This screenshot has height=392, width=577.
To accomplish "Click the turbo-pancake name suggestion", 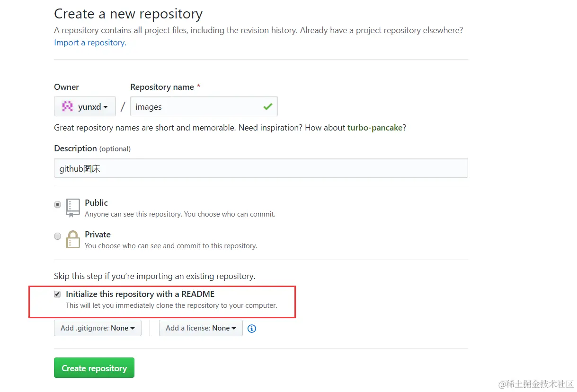I will pos(375,128).
